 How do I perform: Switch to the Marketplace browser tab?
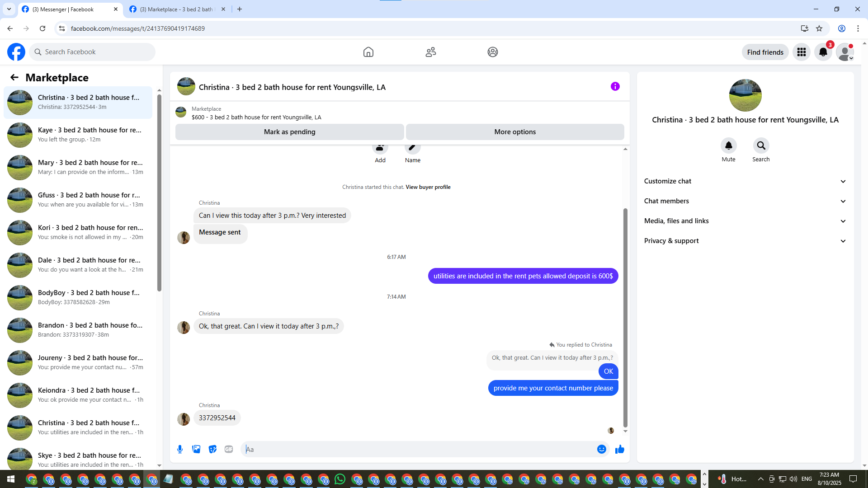pos(176,9)
